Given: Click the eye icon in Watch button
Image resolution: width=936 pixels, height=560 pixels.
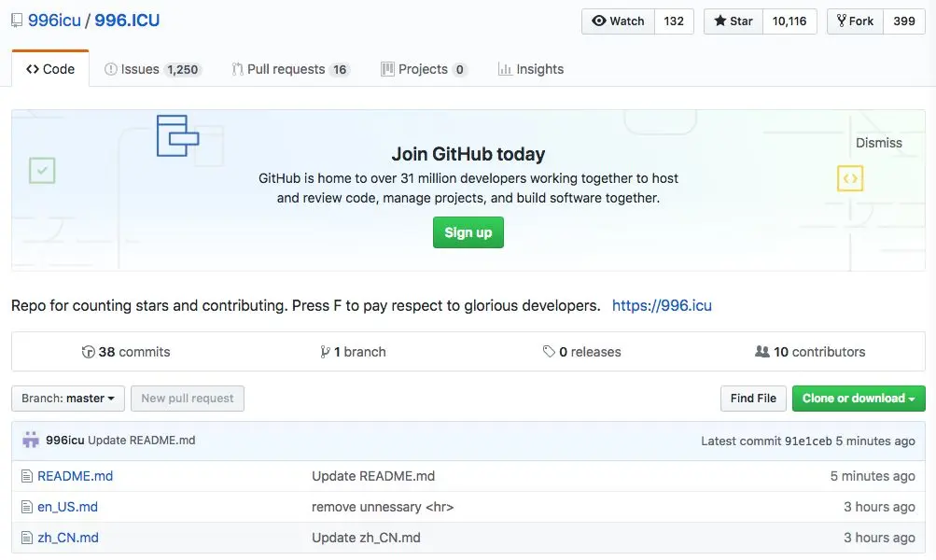Looking at the screenshot, I should (x=599, y=21).
